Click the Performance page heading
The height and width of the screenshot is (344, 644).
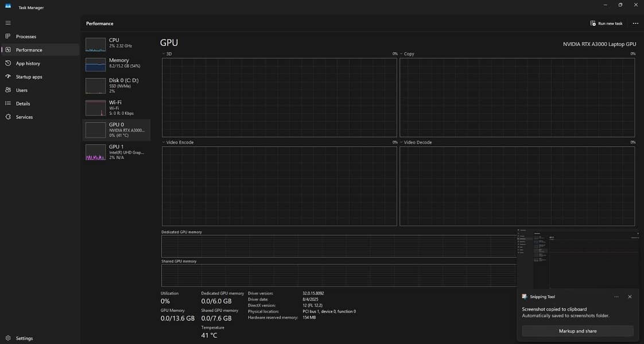[100, 24]
